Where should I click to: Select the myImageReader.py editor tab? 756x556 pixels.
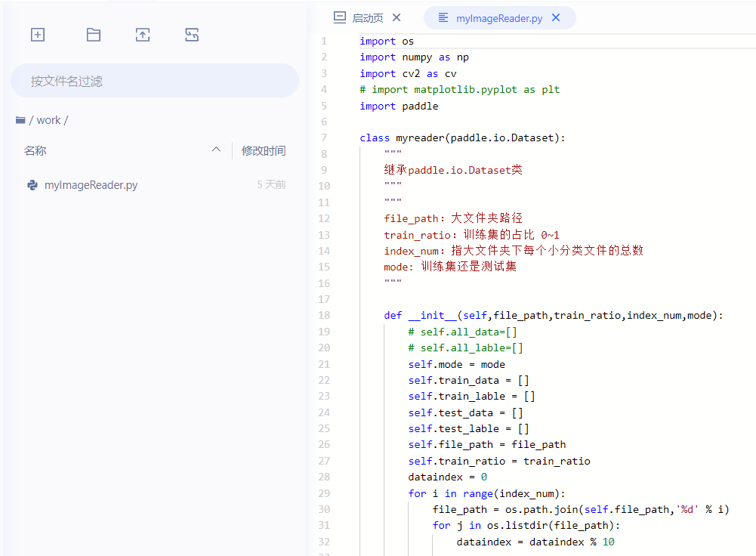[x=499, y=18]
